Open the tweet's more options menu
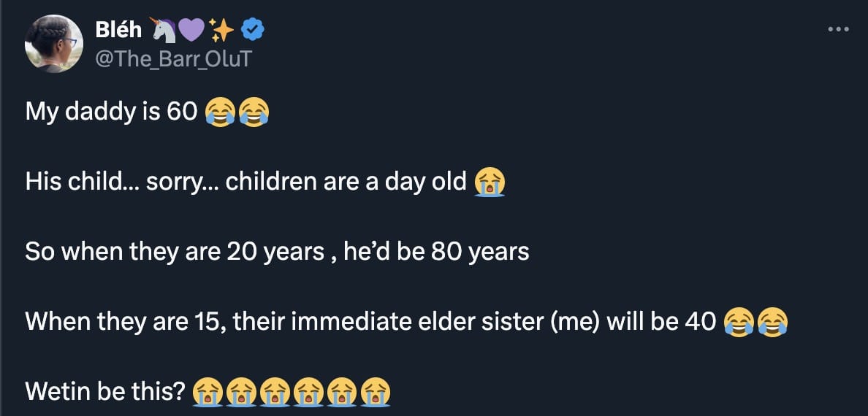The height and width of the screenshot is (416, 868). (x=838, y=30)
